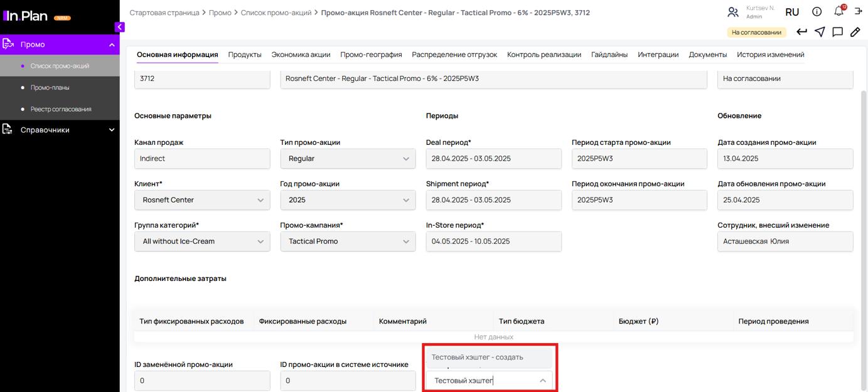The image size is (868, 392).
Task: Open the Группа категорий dropdown
Action: 202,241
